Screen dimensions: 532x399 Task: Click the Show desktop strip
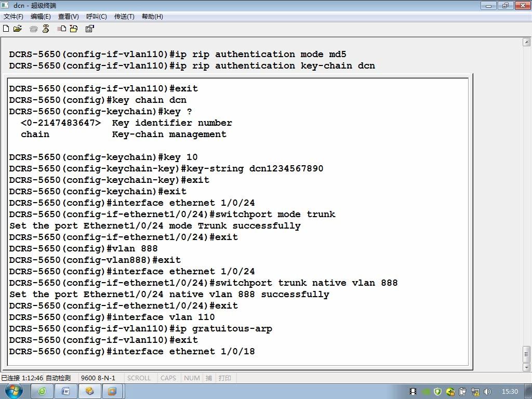529,391
